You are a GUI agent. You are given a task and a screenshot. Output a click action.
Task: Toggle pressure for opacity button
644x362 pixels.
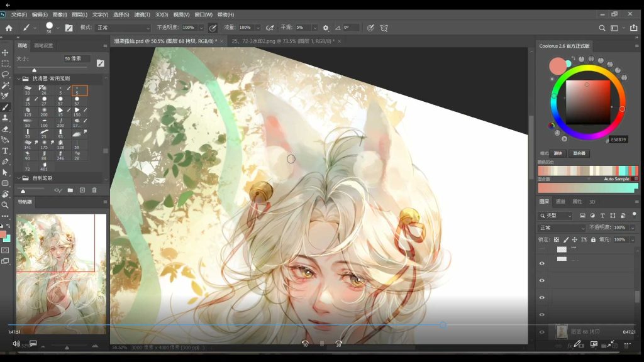[x=213, y=28]
